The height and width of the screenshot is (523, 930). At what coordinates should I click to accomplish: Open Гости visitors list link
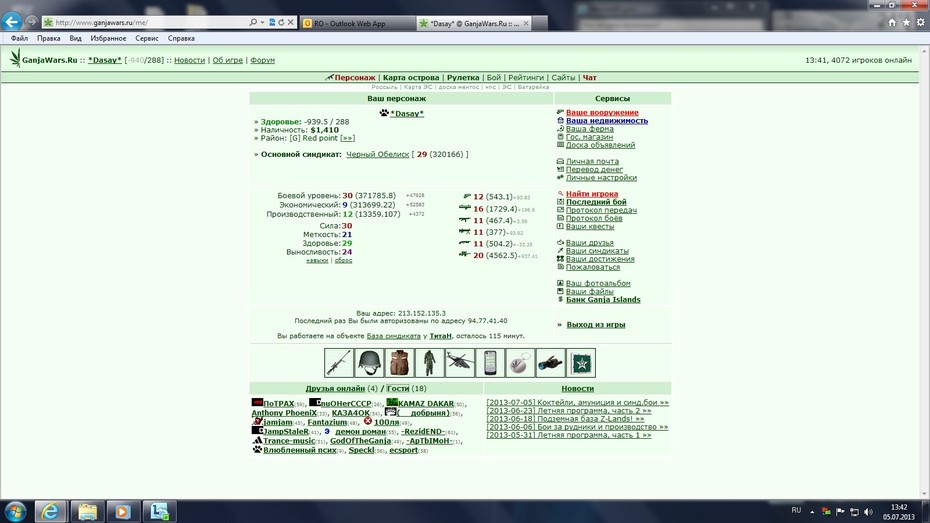point(398,388)
